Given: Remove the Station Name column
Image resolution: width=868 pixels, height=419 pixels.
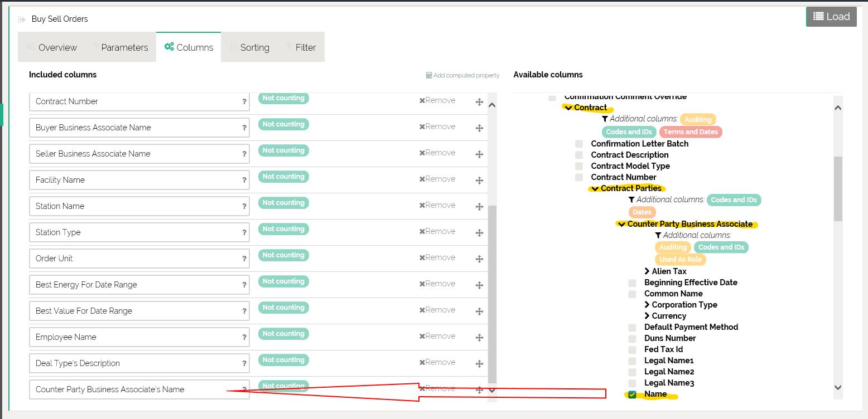Looking at the screenshot, I should tap(437, 205).
